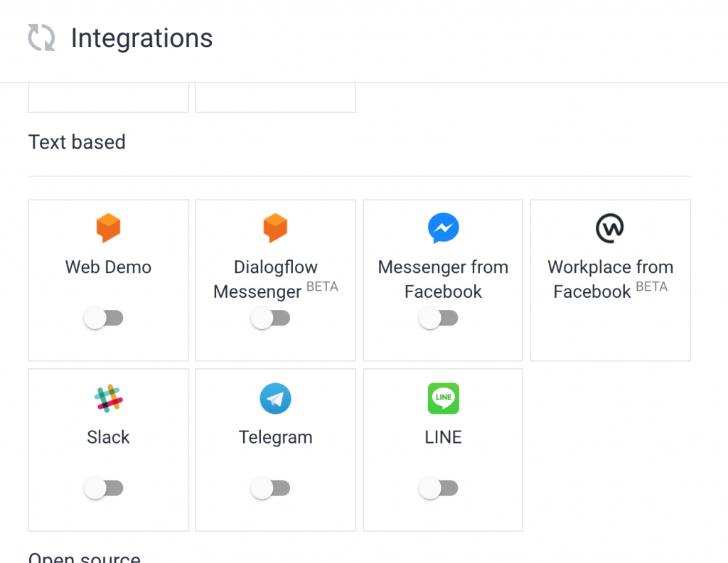728x563 pixels.
Task: Click the Slack logo icon
Action: (108, 398)
